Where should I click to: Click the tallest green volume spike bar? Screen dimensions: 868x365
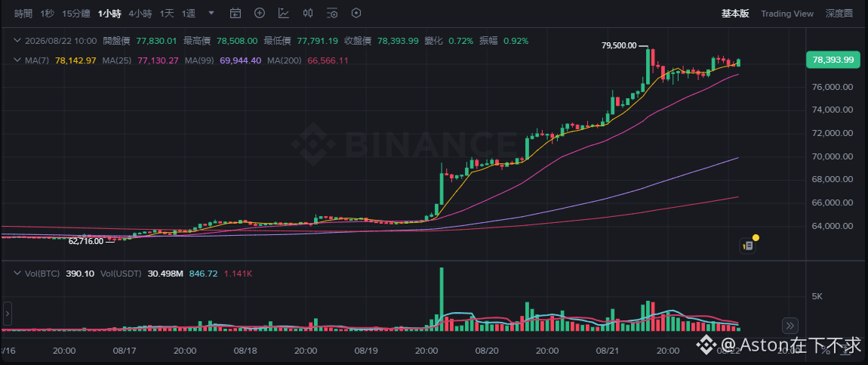point(442,299)
